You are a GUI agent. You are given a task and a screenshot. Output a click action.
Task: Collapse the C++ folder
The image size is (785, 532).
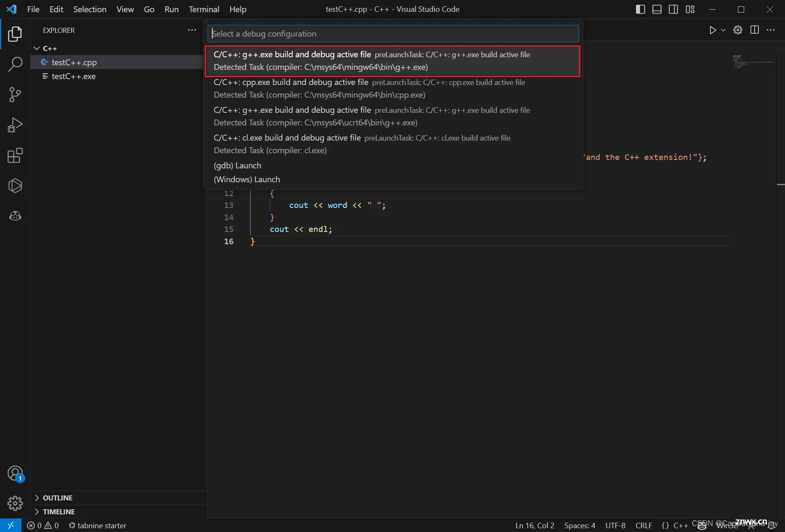point(118,48)
